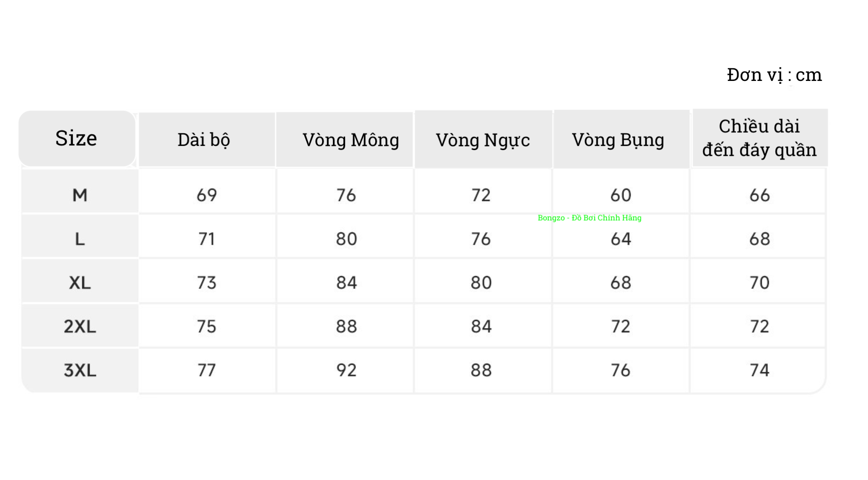The height and width of the screenshot is (480, 868).
Task: Select the L size row label
Action: click(x=80, y=239)
